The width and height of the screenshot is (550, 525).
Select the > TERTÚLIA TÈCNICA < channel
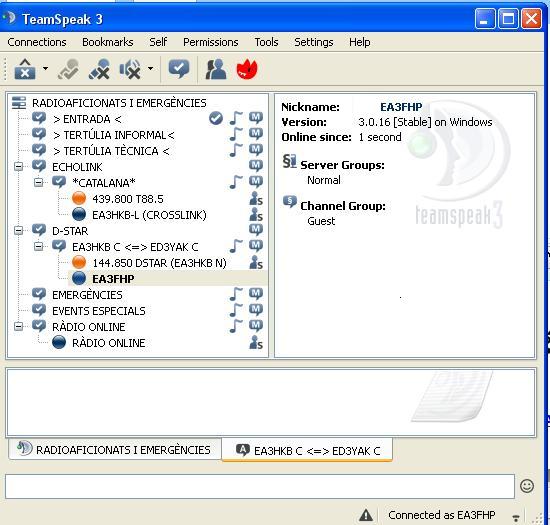[x=111, y=151]
